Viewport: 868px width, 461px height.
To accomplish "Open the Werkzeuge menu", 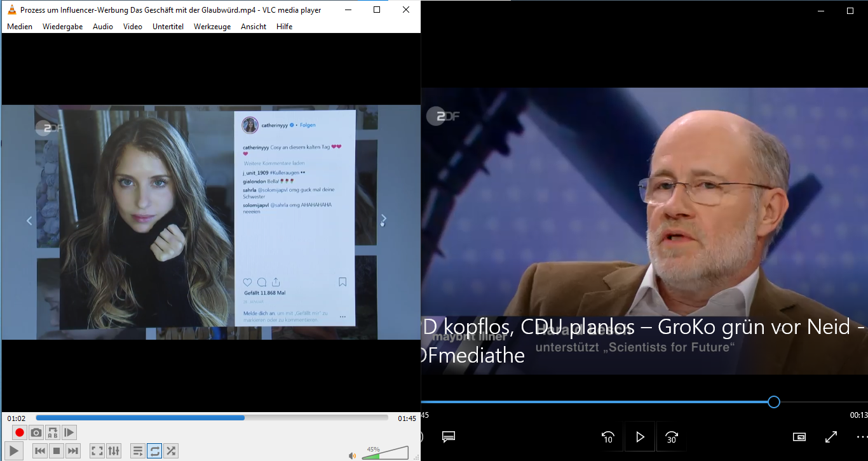I will (x=212, y=27).
